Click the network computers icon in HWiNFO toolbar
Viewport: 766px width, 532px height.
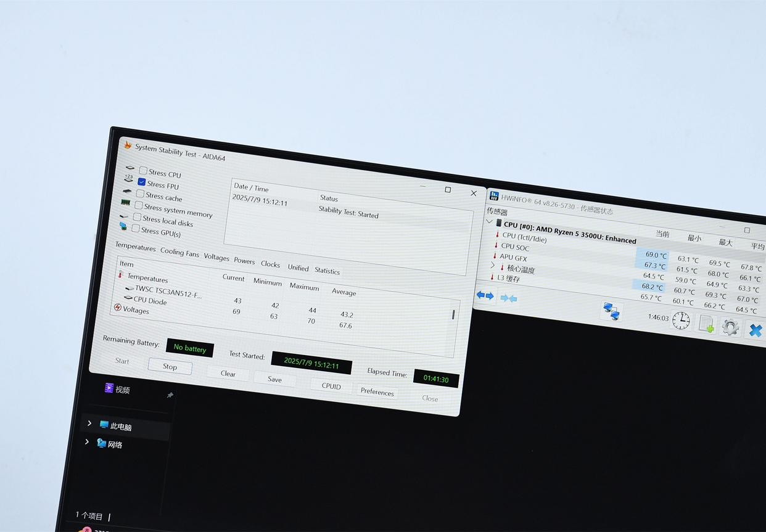[x=611, y=311]
